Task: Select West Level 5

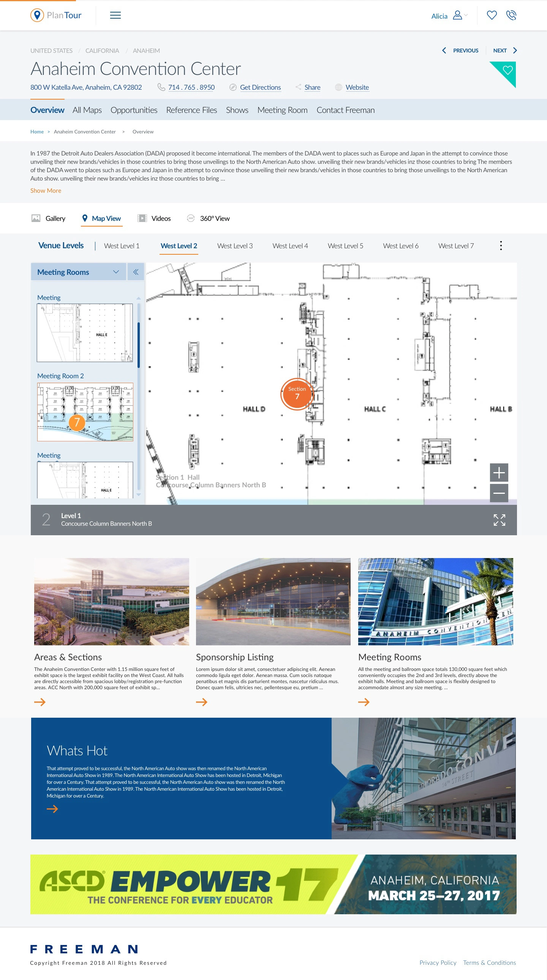Action: coord(345,246)
